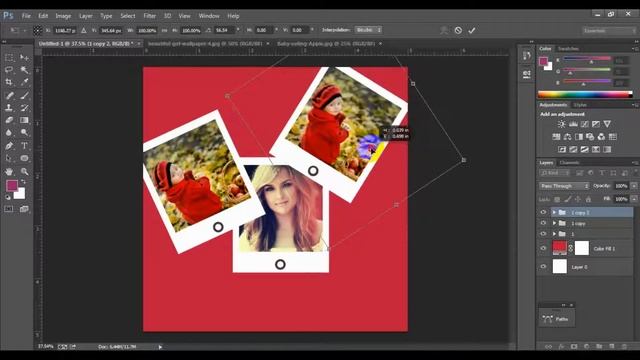This screenshot has height=360, width=640.
Task: Select the Eyedropper tool
Action: [x=24, y=82]
